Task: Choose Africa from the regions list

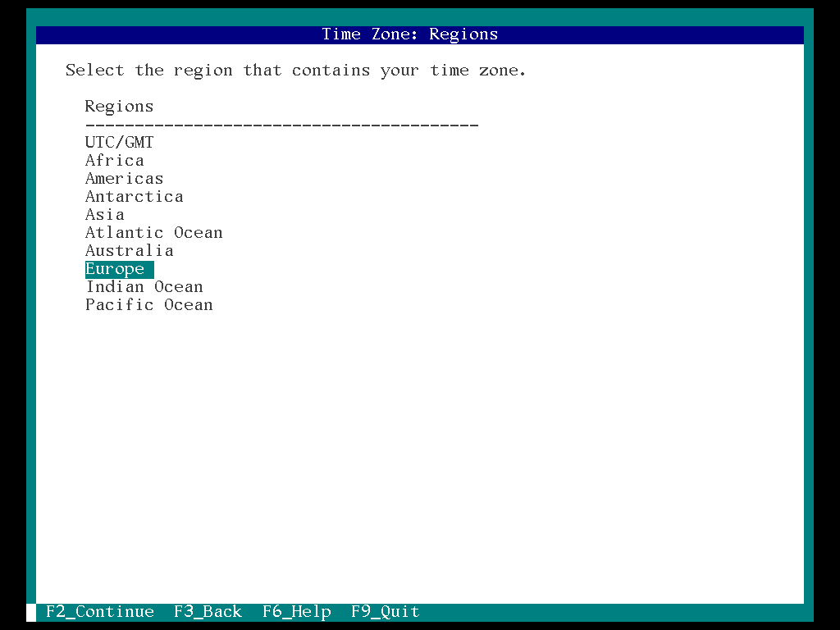Action: 114,160
